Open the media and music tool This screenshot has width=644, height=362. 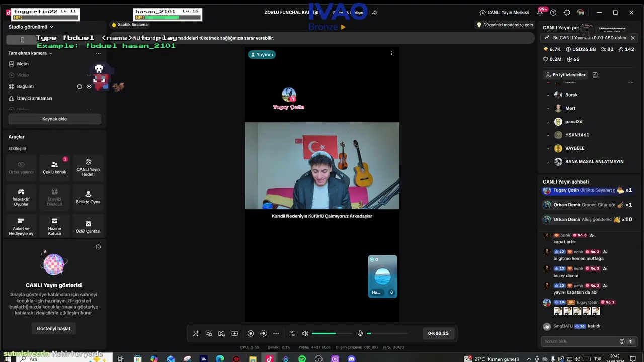point(209,333)
